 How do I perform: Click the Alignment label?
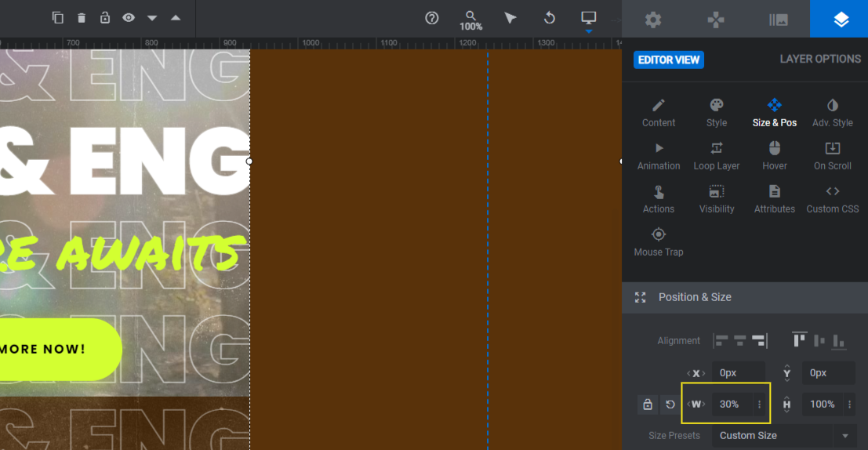tap(679, 340)
